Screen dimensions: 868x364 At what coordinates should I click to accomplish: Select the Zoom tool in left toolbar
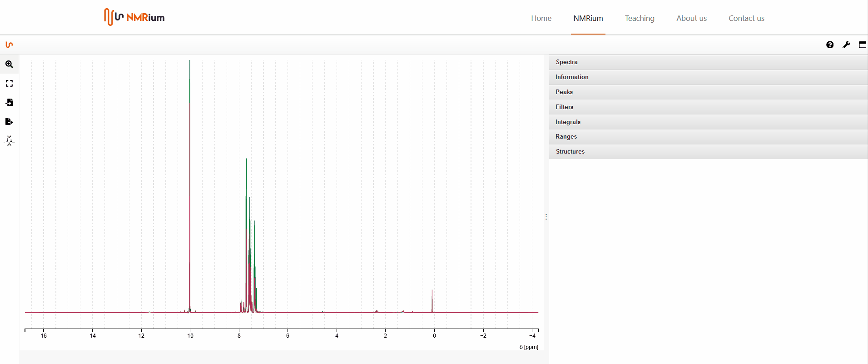click(x=9, y=64)
